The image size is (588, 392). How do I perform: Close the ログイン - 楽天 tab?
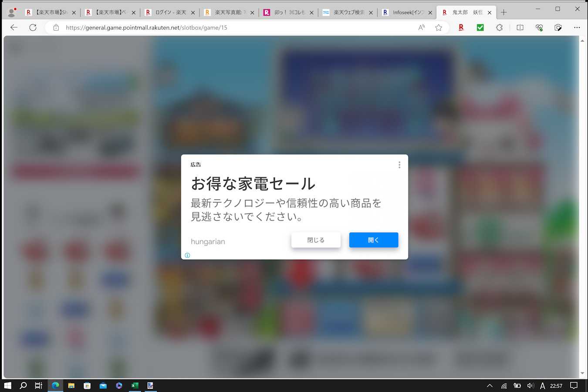(193, 13)
